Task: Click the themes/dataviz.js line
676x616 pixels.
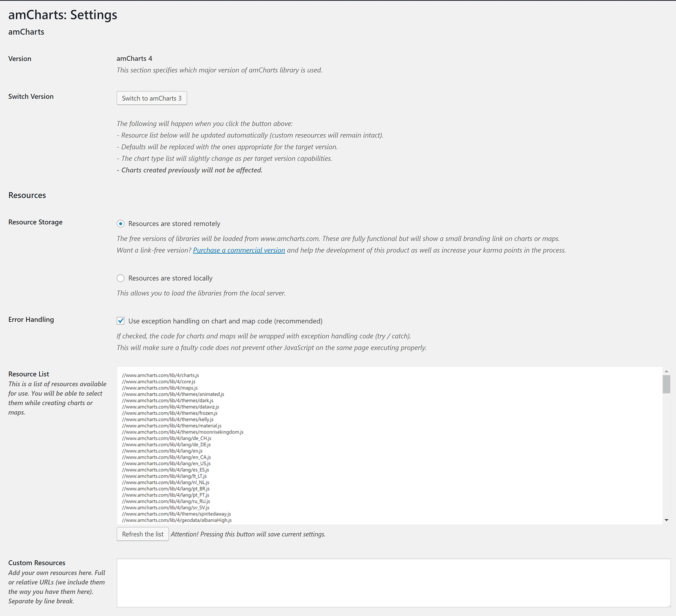Action: (x=171, y=407)
